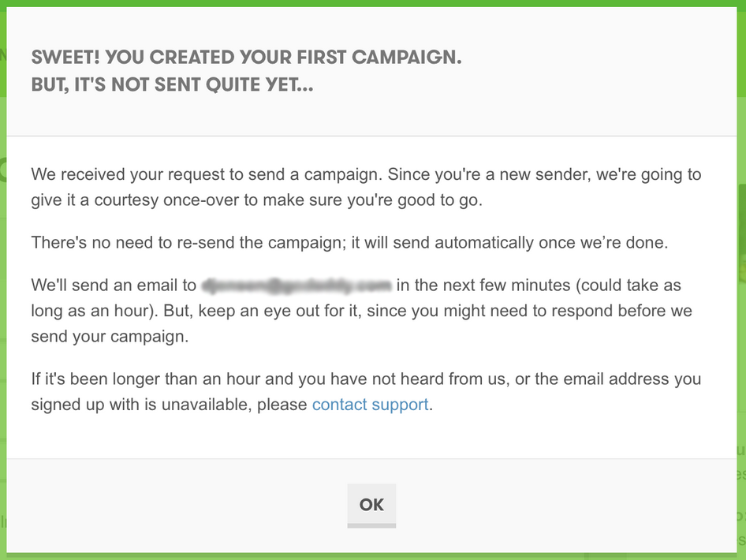Click the OK button
This screenshot has width=746, height=560.
(x=371, y=505)
